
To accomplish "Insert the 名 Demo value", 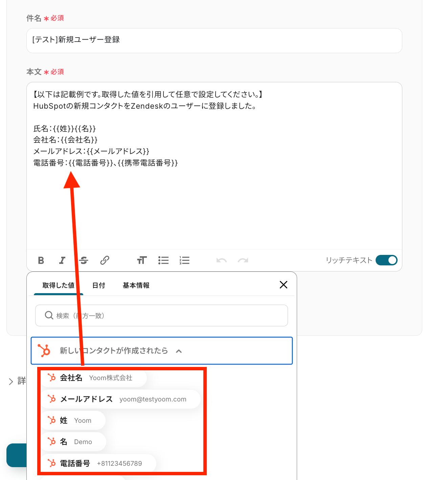I will pyautogui.click(x=73, y=442).
